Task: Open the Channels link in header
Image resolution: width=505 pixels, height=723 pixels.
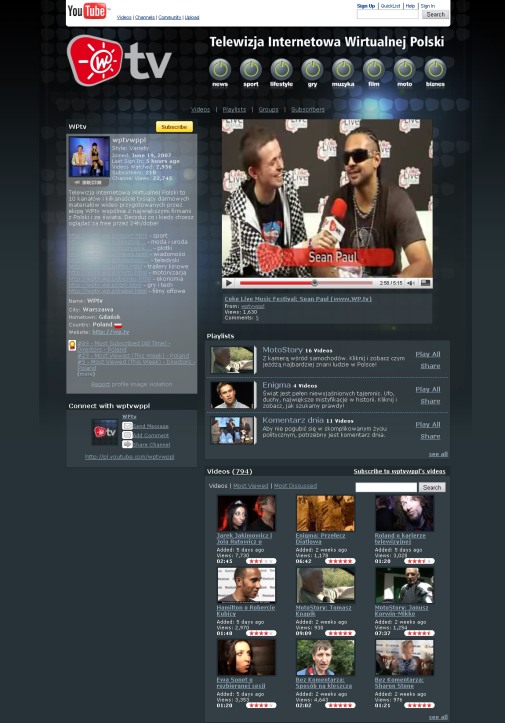Action: [x=145, y=18]
